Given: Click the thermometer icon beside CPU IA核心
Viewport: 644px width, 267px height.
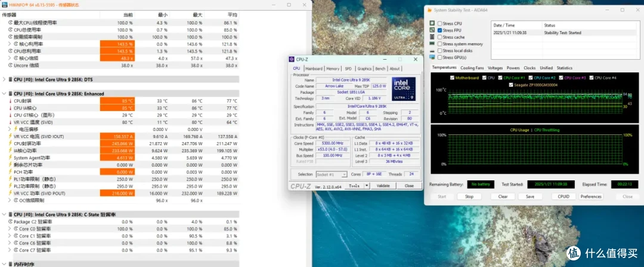Looking at the screenshot, I should (11, 108).
